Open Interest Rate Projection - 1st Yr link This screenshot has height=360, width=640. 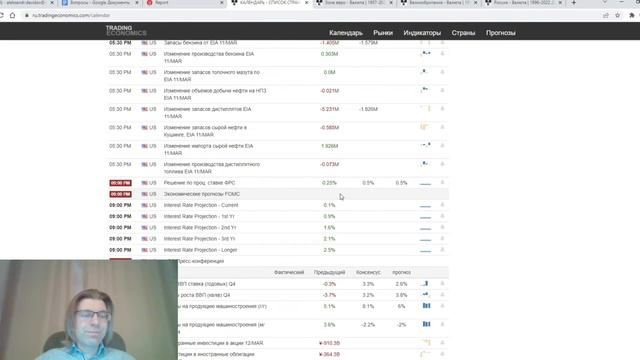[199, 216]
